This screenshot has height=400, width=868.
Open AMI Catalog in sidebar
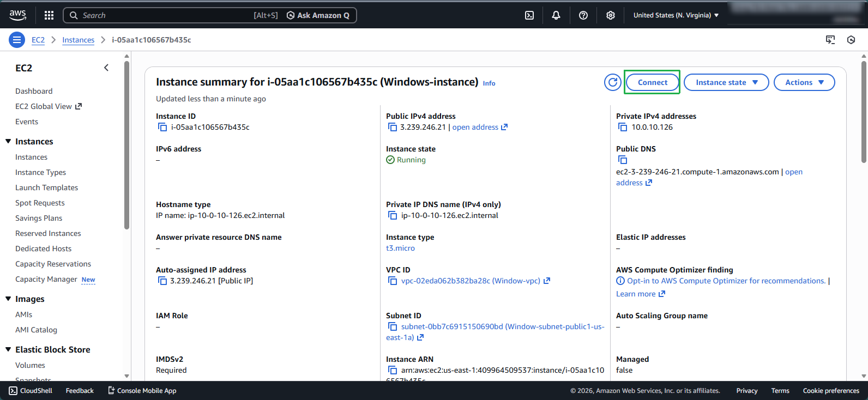point(36,330)
